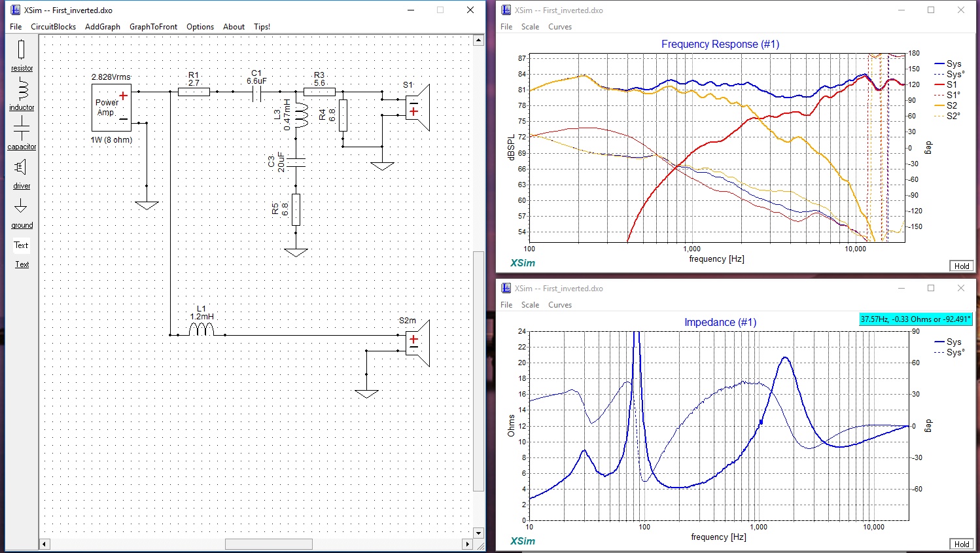Select resistor R4 6.8 in schematic
The image size is (980, 553).
343,115
